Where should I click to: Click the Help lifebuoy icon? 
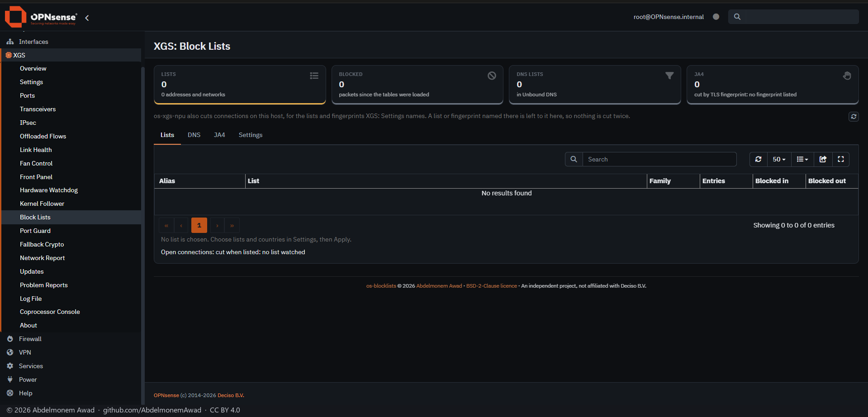coord(10,393)
